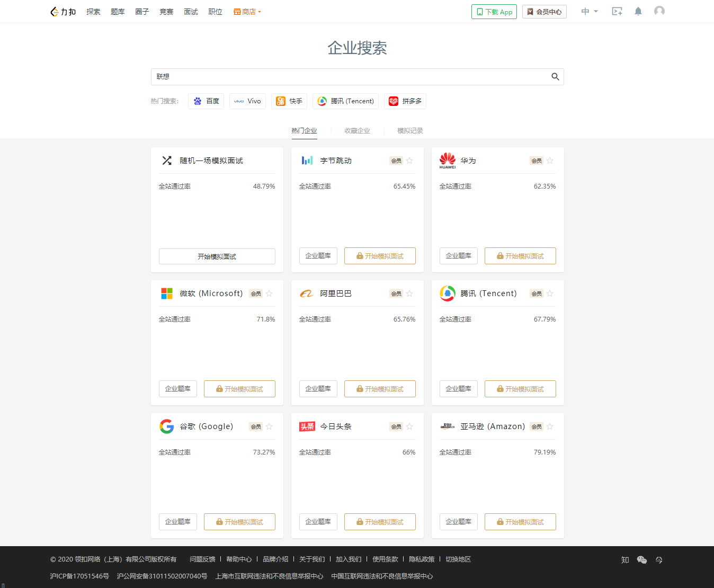Open the 探索 nav item

[x=93, y=12]
